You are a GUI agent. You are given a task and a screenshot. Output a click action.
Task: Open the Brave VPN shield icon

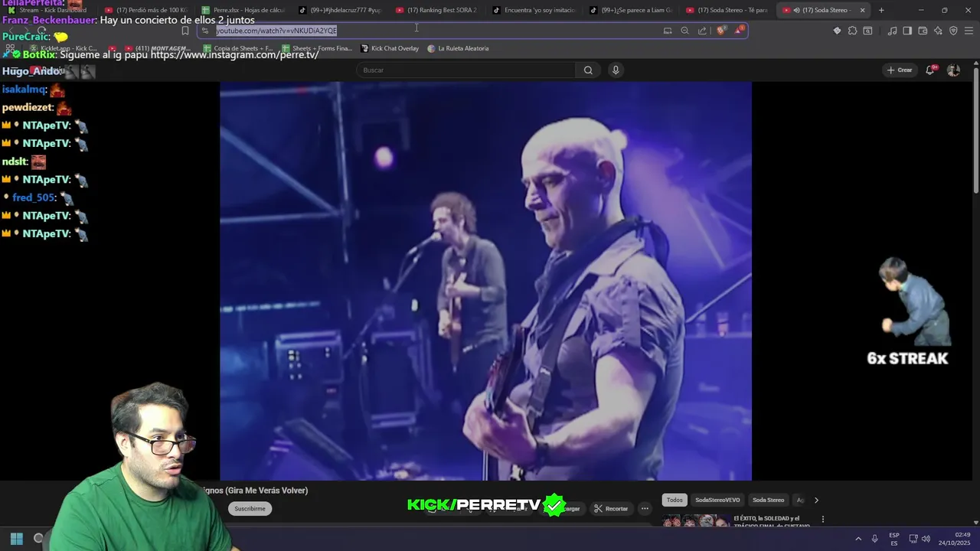(x=953, y=31)
